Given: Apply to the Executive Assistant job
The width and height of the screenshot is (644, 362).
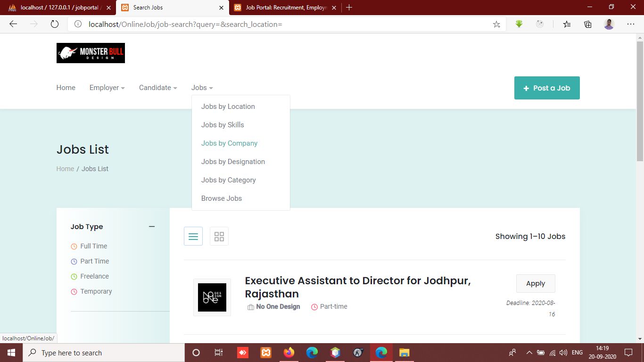Looking at the screenshot, I should [x=536, y=283].
